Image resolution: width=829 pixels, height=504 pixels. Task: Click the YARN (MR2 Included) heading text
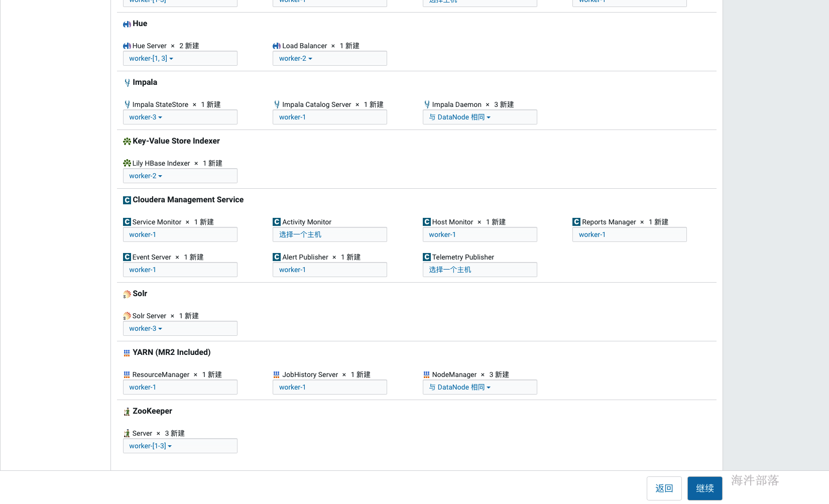tap(172, 352)
